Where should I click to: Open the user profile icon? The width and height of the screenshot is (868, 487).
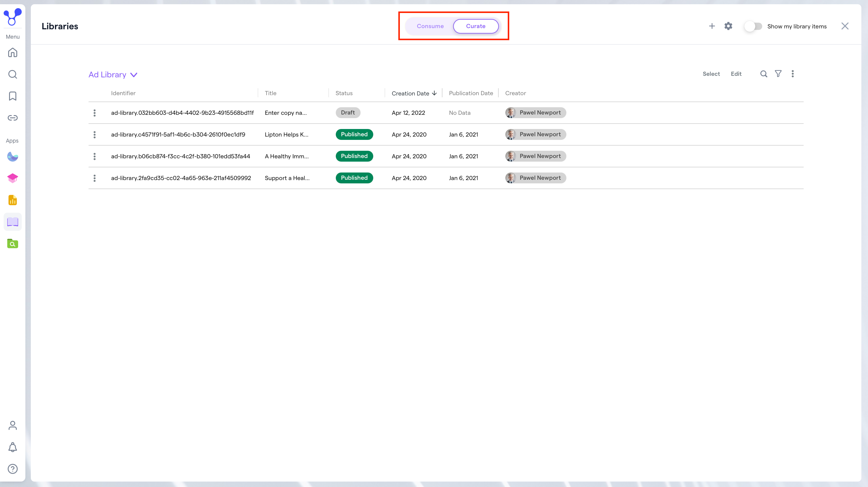pyautogui.click(x=12, y=425)
